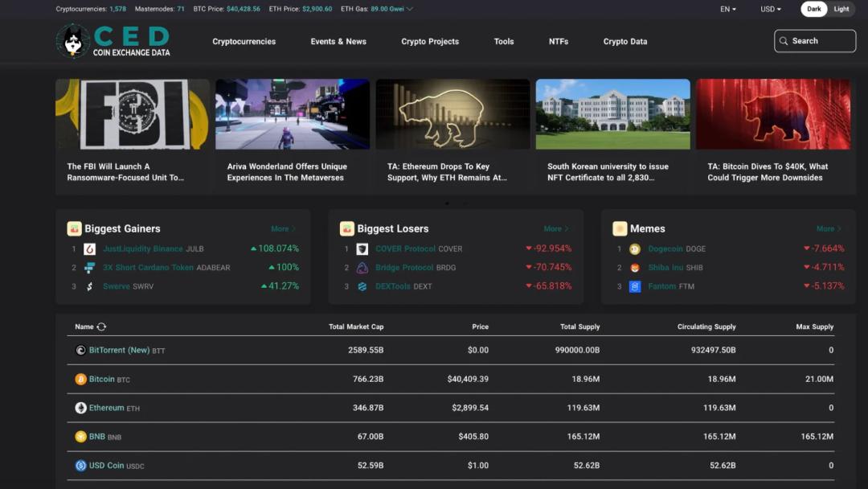Click the 3X Short Cardano Token icon
This screenshot has width=868, height=489.
coord(90,268)
